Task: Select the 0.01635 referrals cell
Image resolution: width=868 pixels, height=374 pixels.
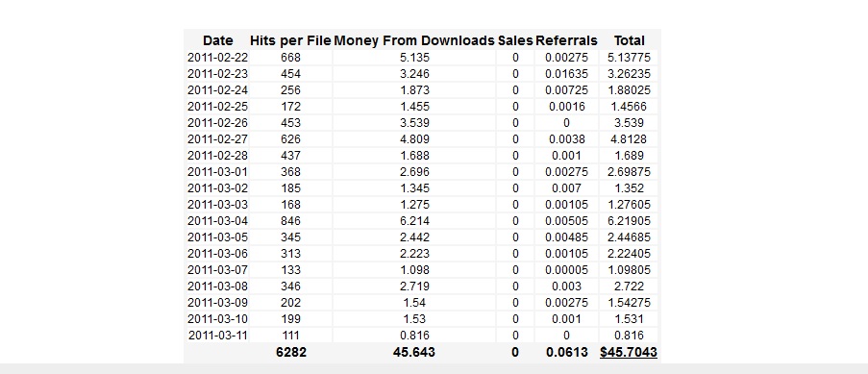Action: 566,74
